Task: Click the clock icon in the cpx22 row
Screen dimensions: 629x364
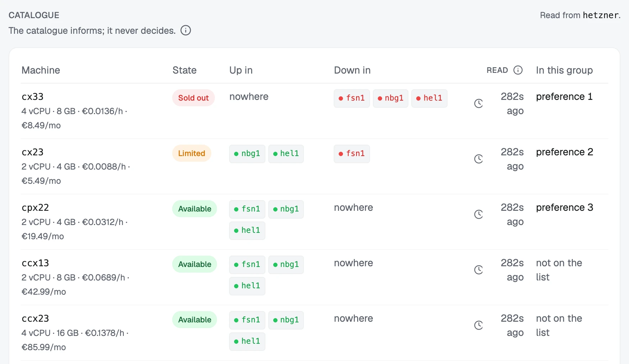Action: click(479, 214)
